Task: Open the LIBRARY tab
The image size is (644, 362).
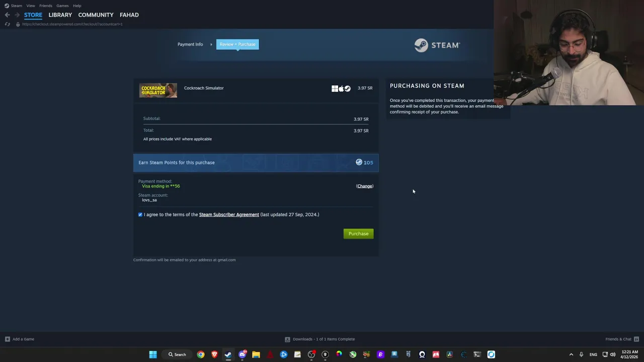Action: (x=60, y=15)
